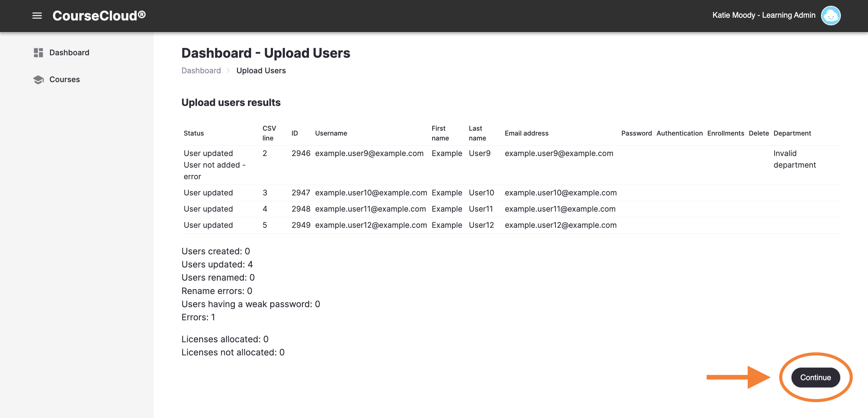Click the Rename errors: 0 line
Screen dimensions: 868x418
(217, 291)
